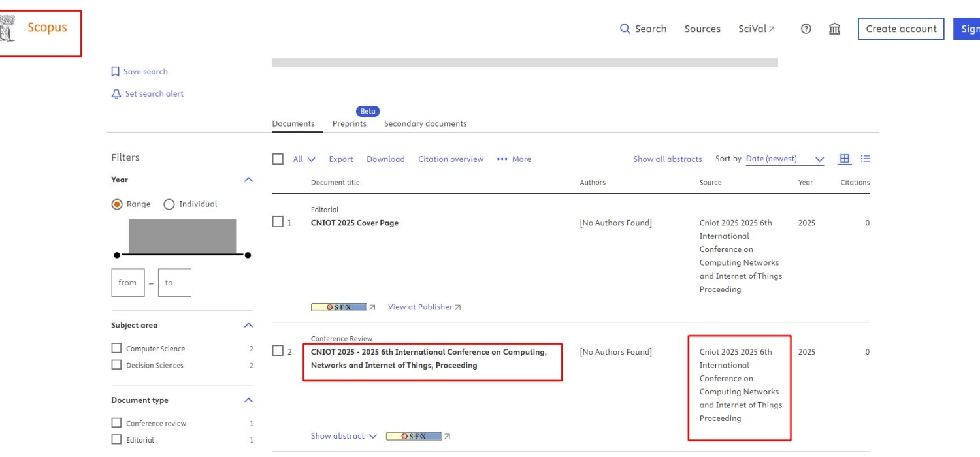Switch to list view icon
The image size is (980, 457).
[866, 159]
